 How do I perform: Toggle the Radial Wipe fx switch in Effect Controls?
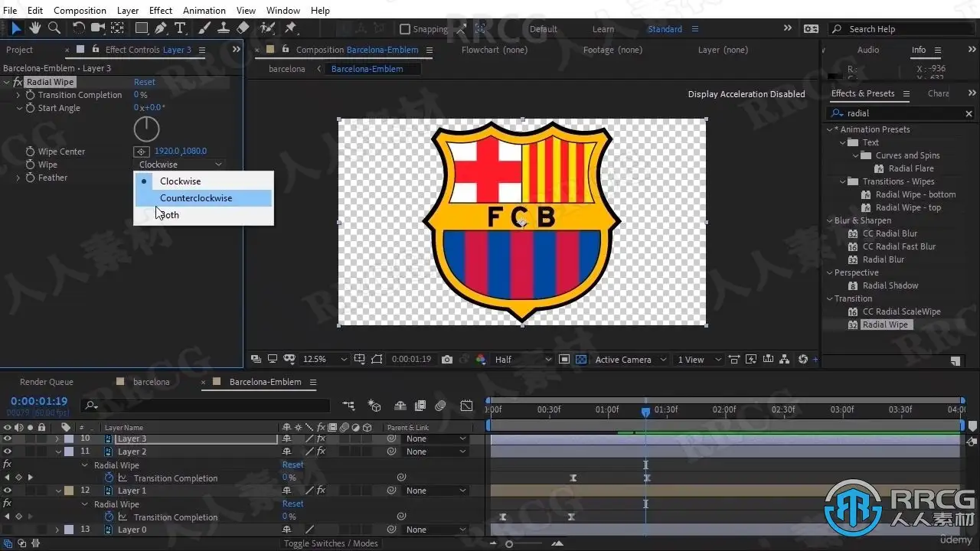[x=18, y=82]
